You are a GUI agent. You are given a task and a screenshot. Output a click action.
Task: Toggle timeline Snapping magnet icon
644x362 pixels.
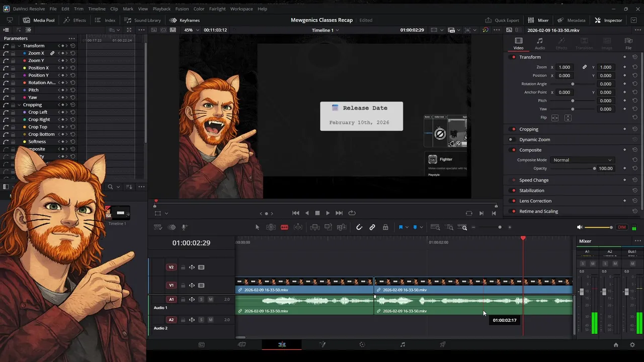(x=359, y=227)
